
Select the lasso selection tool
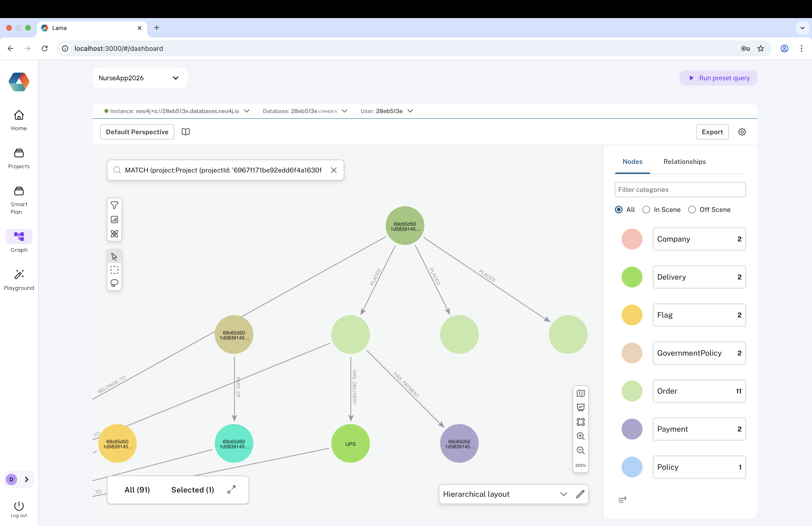pyautogui.click(x=114, y=283)
